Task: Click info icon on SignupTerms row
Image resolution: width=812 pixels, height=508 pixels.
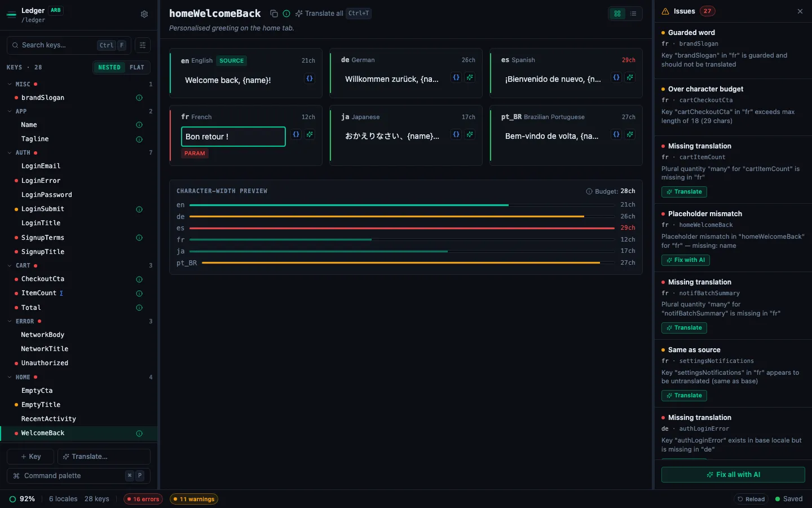Action: click(139, 238)
